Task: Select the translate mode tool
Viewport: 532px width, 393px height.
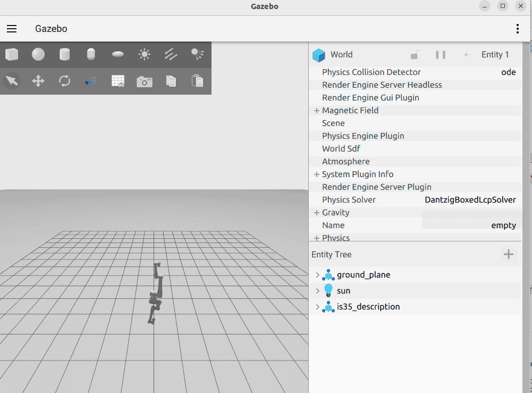Action: [38, 81]
